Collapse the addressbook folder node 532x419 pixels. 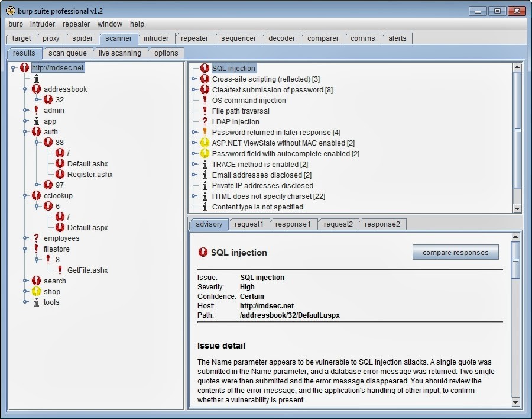tap(25, 89)
